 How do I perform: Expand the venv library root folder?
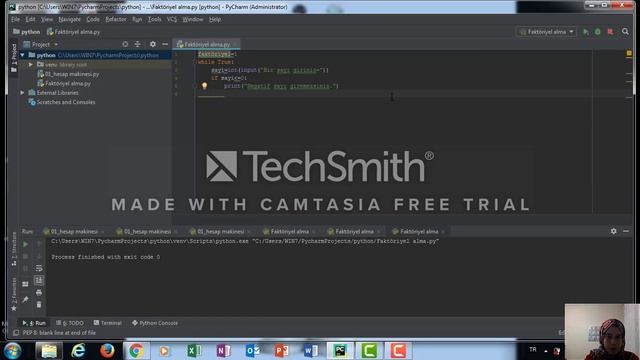31,64
